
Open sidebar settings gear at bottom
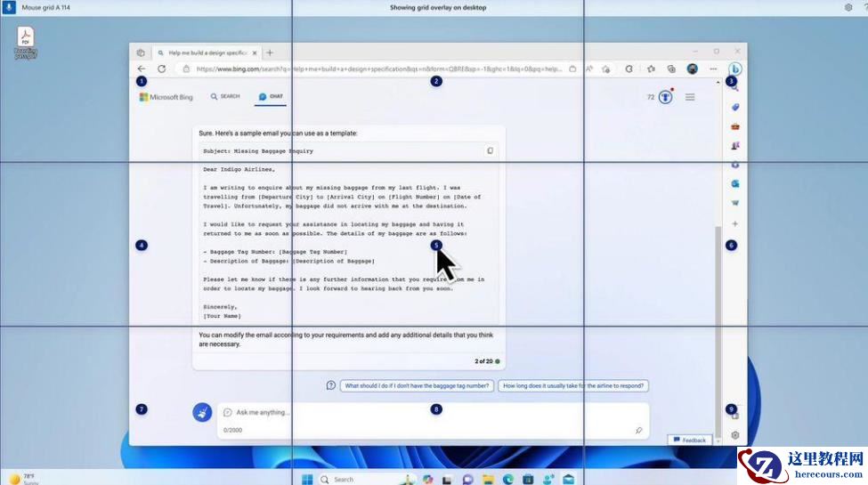coord(735,435)
